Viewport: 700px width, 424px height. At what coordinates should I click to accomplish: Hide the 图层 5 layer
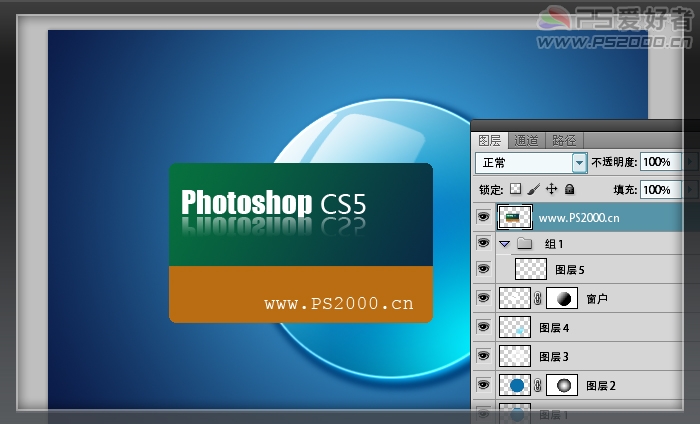pos(483,269)
